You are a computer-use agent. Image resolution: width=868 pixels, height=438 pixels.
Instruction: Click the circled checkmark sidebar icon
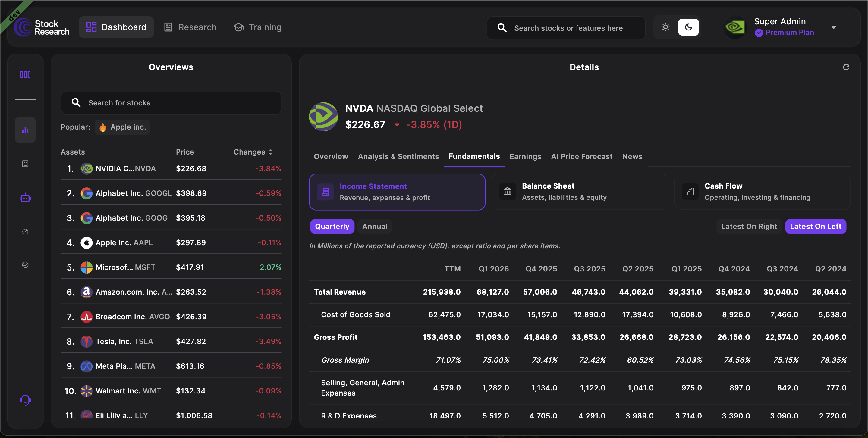pos(25,265)
